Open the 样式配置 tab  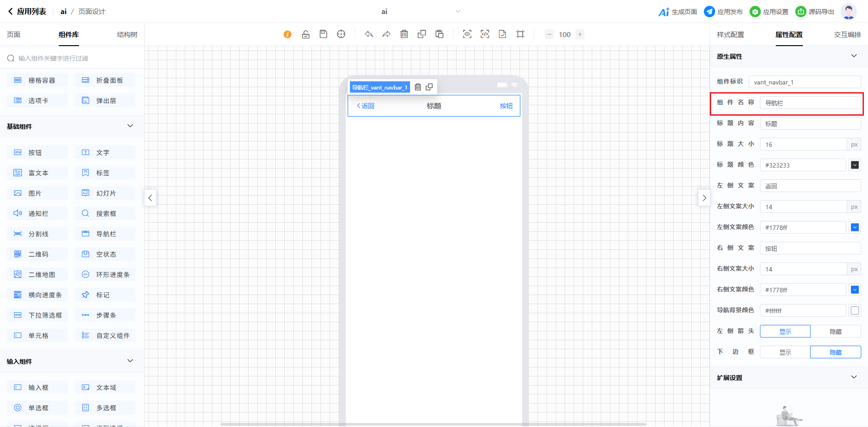[731, 35]
